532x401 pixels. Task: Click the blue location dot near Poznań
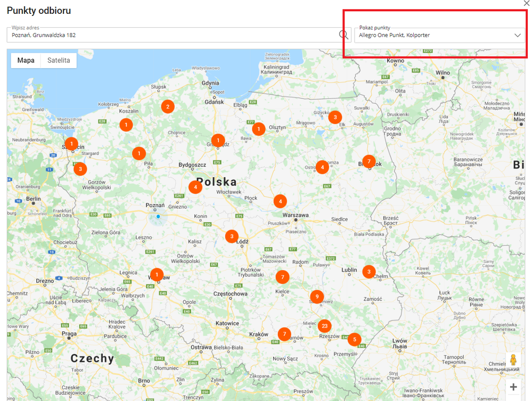click(x=158, y=217)
